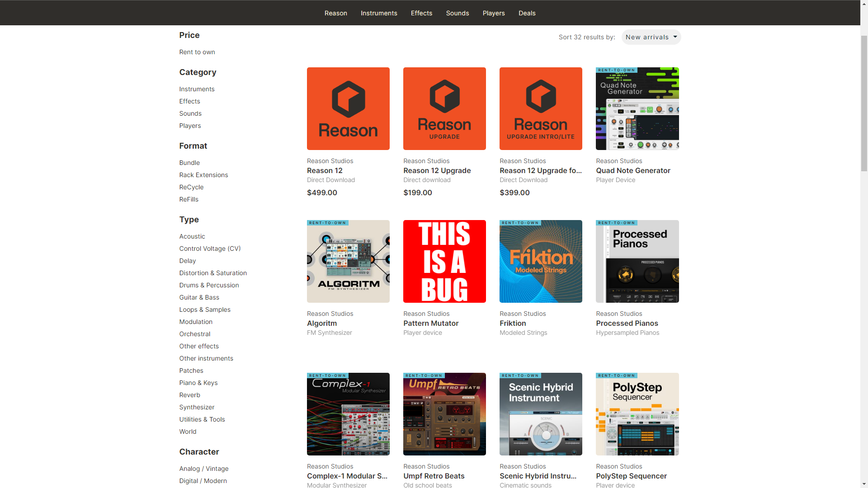Open the Deals navigation item
The height and width of the screenshot is (488, 868).
(x=527, y=13)
